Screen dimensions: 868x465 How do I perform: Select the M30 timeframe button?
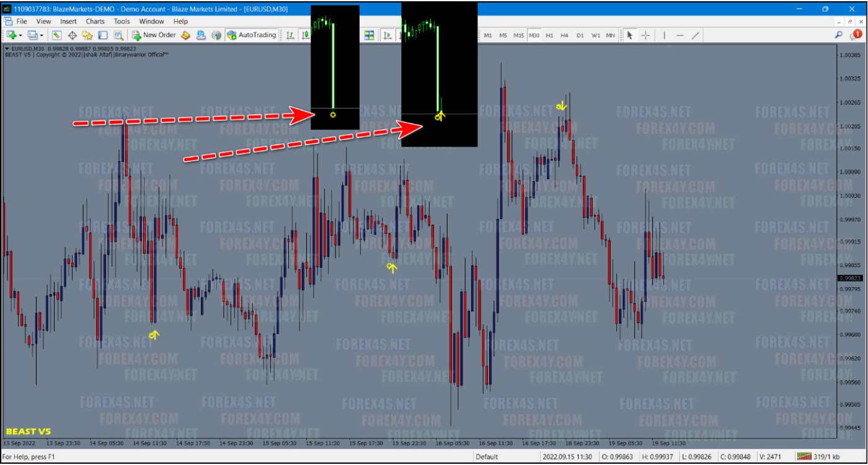point(534,35)
